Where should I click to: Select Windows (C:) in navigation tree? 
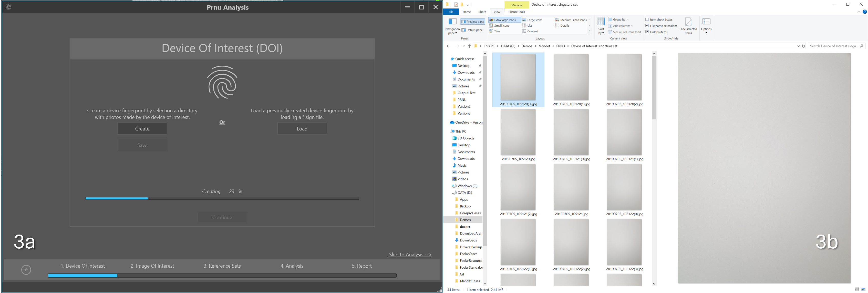[x=465, y=186]
